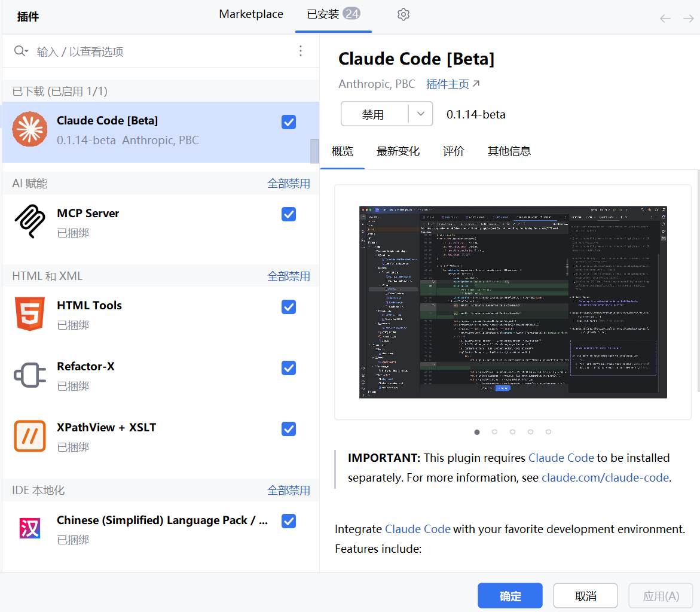
Task: Click the Chinese Language Pack icon
Action: 29,528
